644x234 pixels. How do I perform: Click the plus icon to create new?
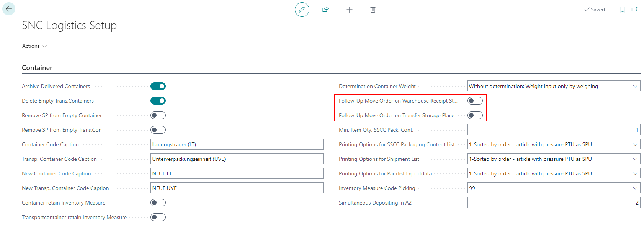[349, 10]
